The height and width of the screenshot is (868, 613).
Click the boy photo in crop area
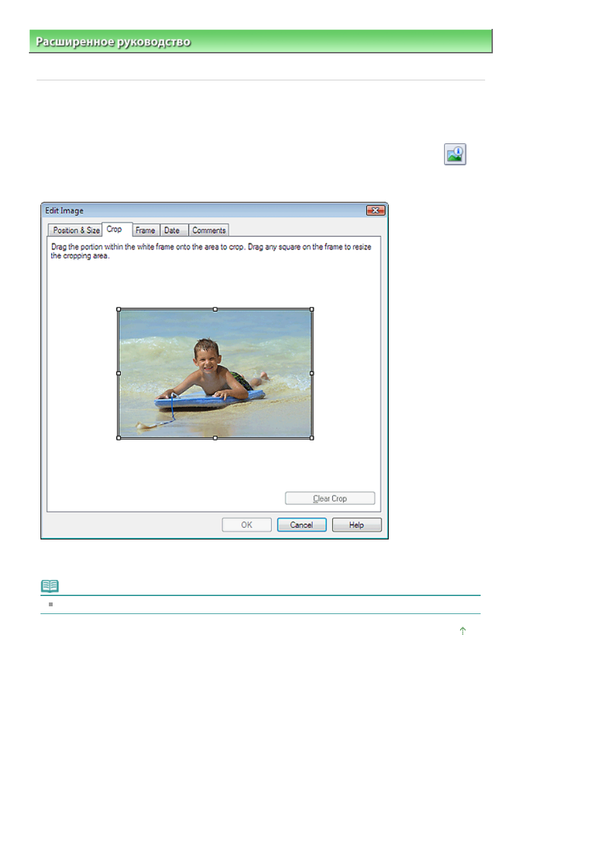pos(215,374)
